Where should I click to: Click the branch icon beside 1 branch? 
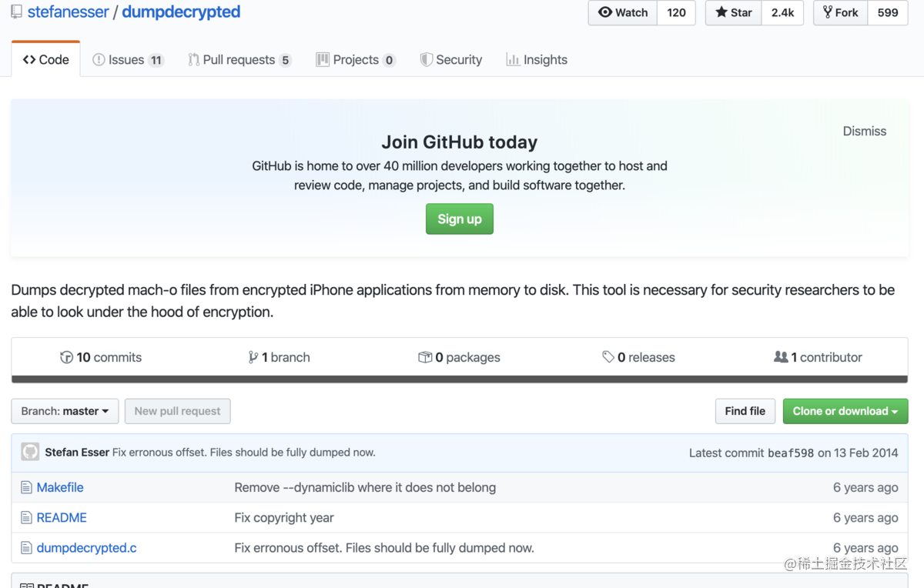point(253,357)
